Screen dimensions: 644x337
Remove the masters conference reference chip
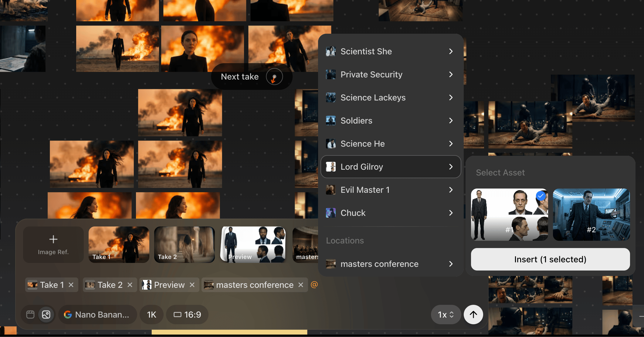click(x=301, y=285)
